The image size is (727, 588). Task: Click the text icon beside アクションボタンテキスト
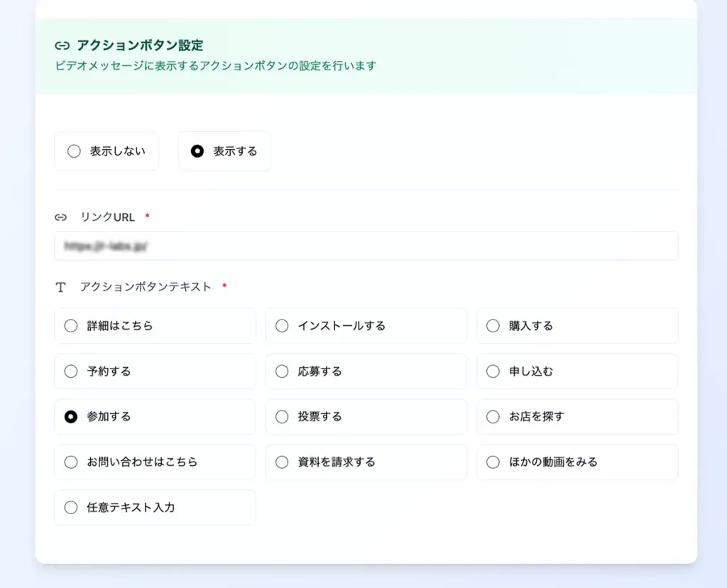point(61,287)
